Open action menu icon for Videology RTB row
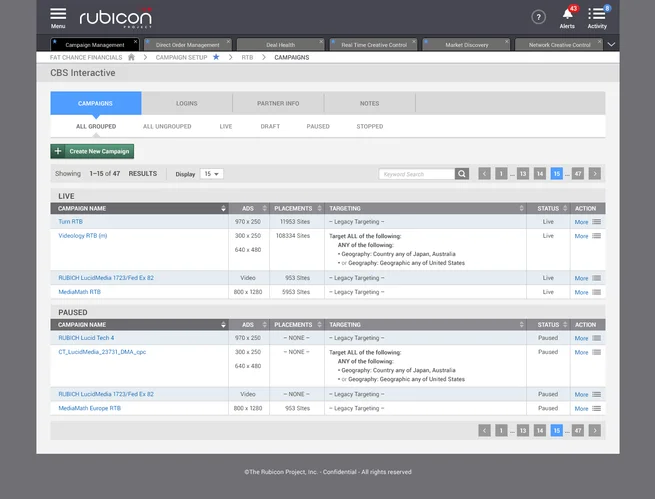This screenshot has height=499, width=655. [x=597, y=236]
